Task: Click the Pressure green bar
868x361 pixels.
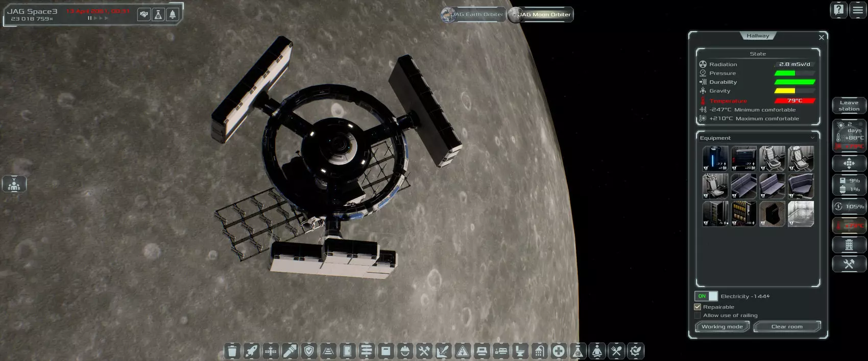Action: pyautogui.click(x=785, y=73)
